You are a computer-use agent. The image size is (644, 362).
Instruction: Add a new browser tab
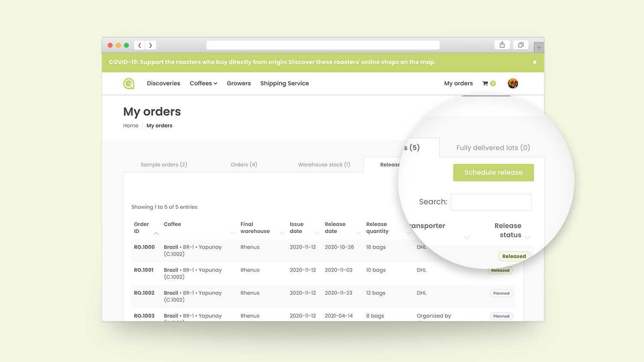pos(539,47)
